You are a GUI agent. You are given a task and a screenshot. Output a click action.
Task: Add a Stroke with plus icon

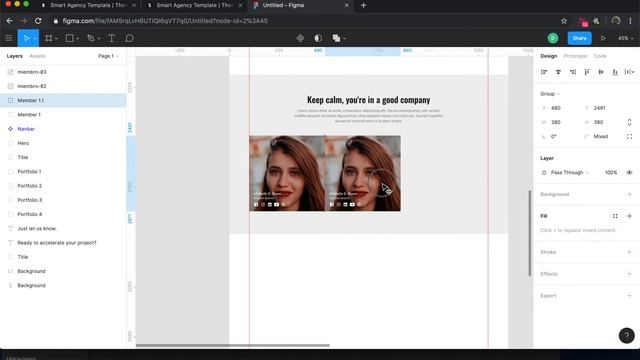pos(629,252)
